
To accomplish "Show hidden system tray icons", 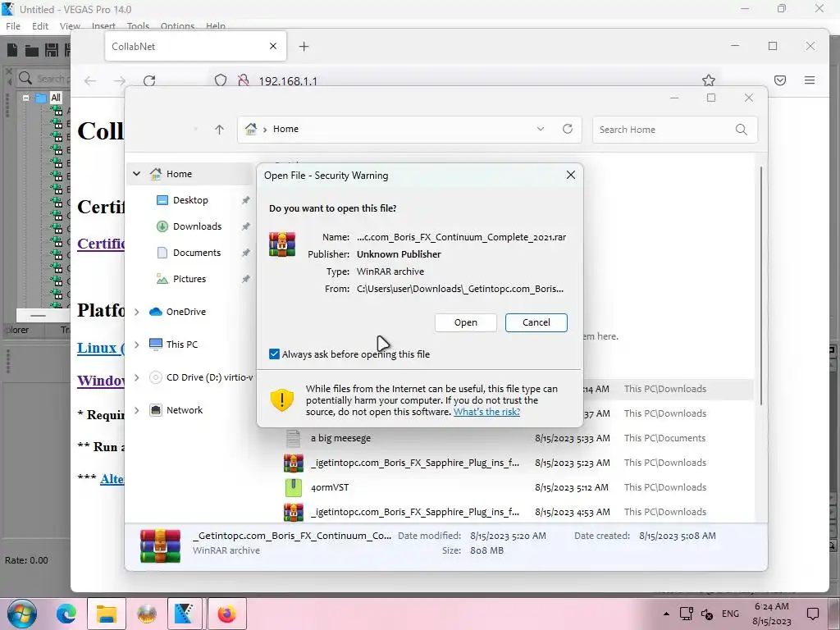I will coord(666,614).
